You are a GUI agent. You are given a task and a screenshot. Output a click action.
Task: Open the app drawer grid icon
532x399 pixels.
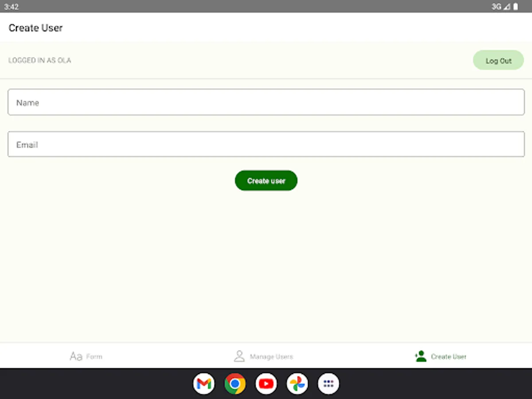point(329,383)
